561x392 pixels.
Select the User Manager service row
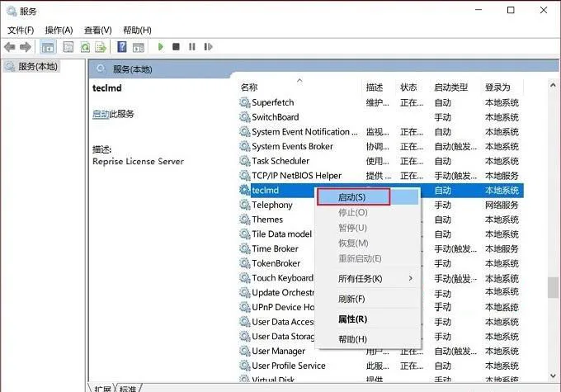pyautogui.click(x=379, y=351)
